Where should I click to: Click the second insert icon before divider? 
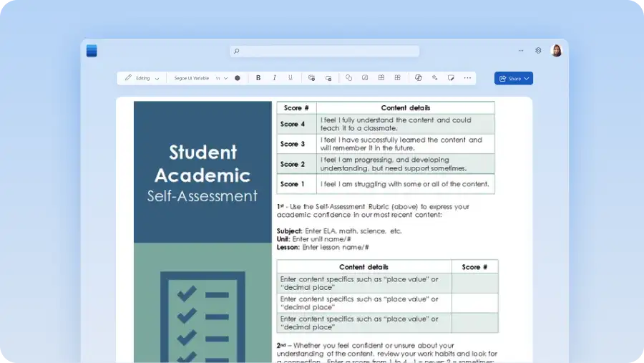click(328, 78)
